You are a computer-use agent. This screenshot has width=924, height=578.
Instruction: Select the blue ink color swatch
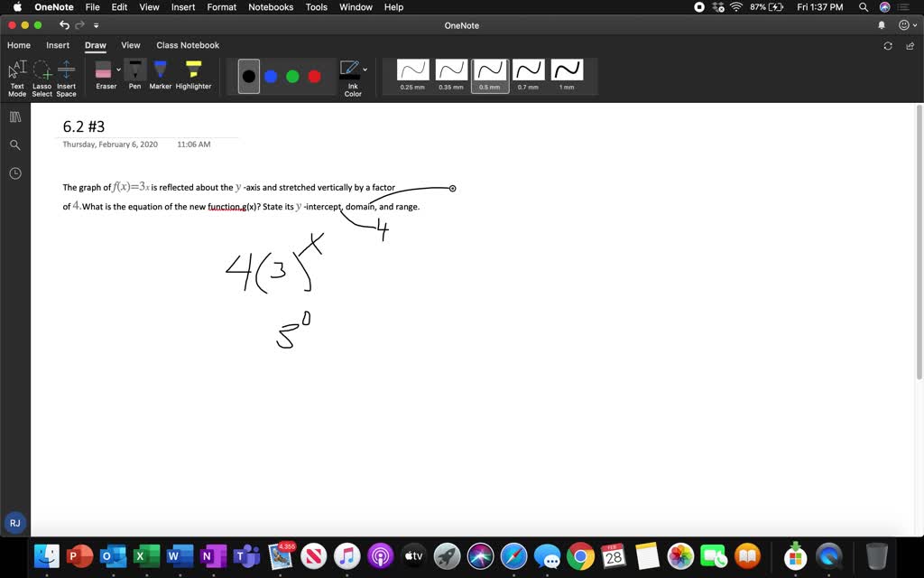(x=271, y=76)
